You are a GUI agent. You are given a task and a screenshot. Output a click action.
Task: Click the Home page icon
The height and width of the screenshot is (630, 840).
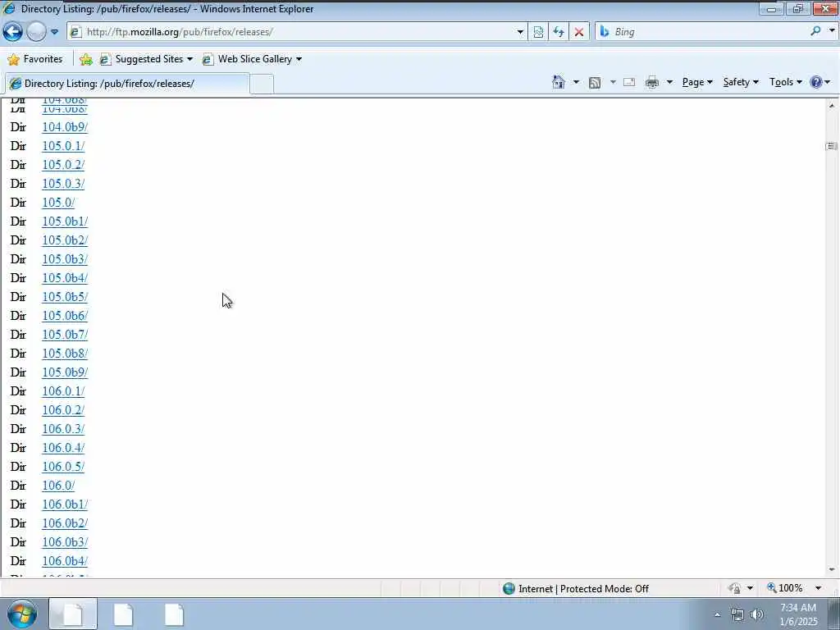(558, 82)
